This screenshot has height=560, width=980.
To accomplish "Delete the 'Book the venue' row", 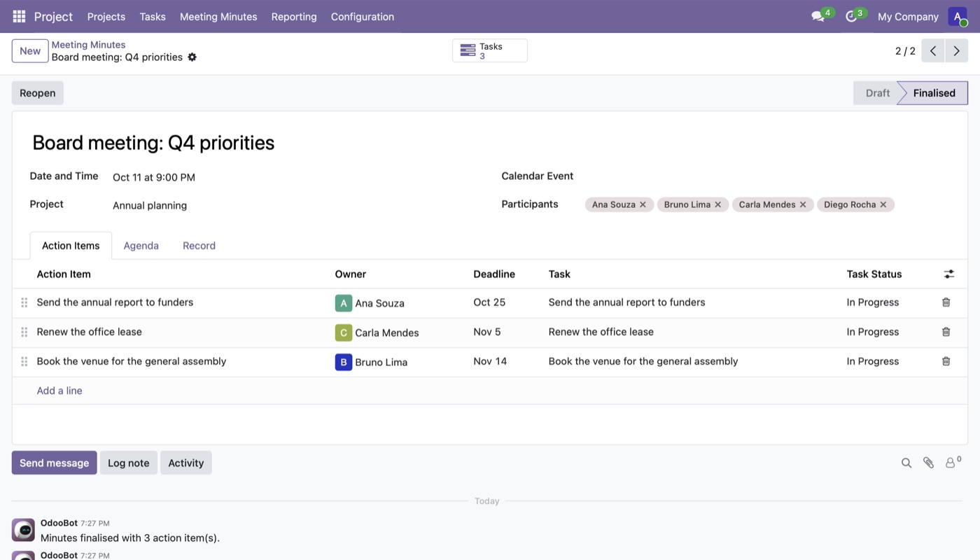I will tap(946, 361).
